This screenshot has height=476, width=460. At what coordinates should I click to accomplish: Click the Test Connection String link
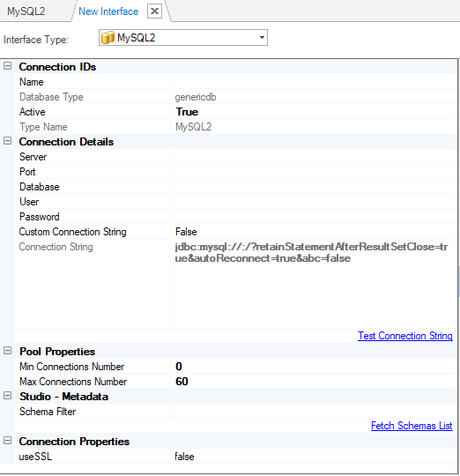[405, 336]
